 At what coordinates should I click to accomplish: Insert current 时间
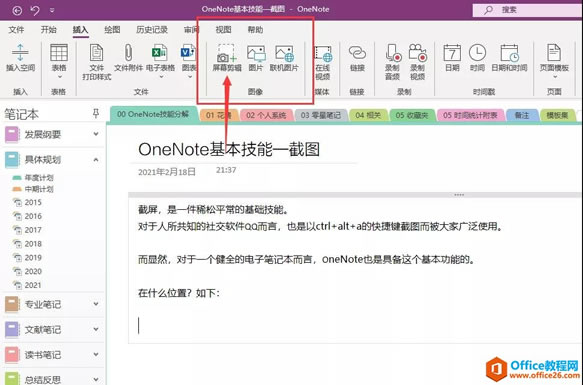tap(477, 58)
